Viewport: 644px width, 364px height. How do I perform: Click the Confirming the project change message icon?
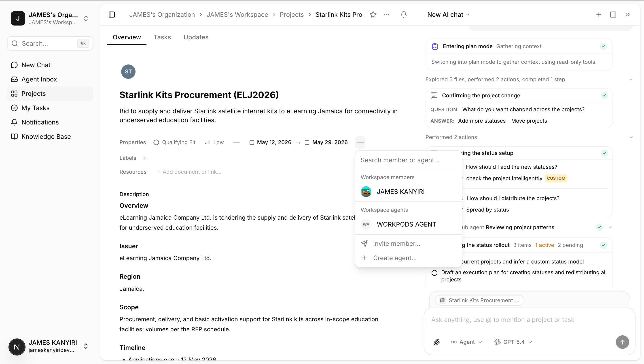click(434, 95)
